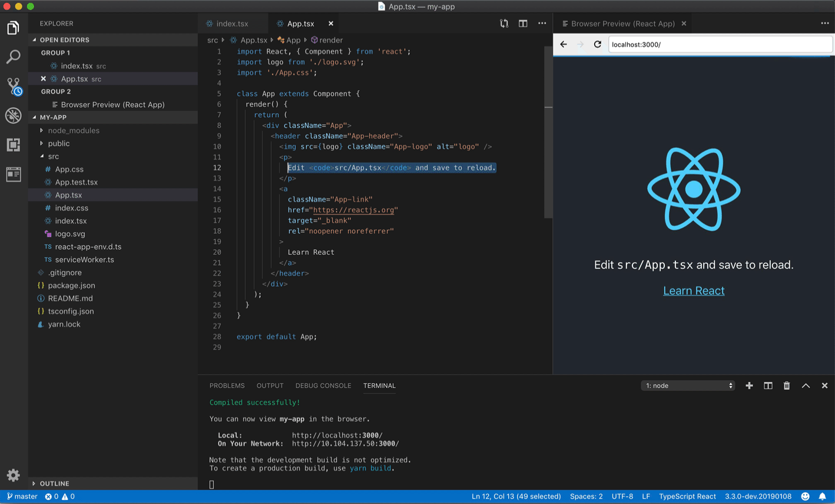835x504 pixels.
Task: Open the Debug view in activity bar
Action: (x=13, y=115)
